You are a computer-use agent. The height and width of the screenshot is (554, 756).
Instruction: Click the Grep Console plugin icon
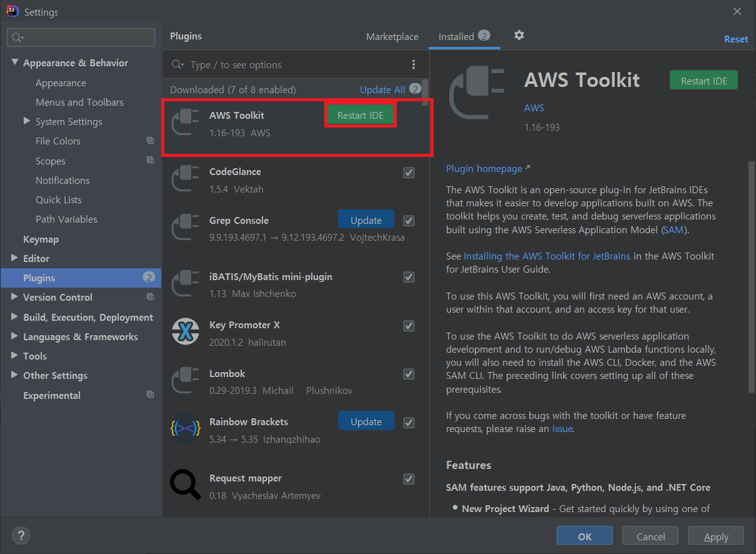click(x=185, y=228)
